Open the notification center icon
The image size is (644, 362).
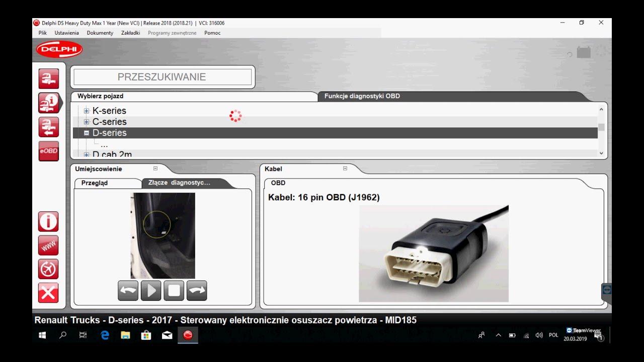coord(598,336)
